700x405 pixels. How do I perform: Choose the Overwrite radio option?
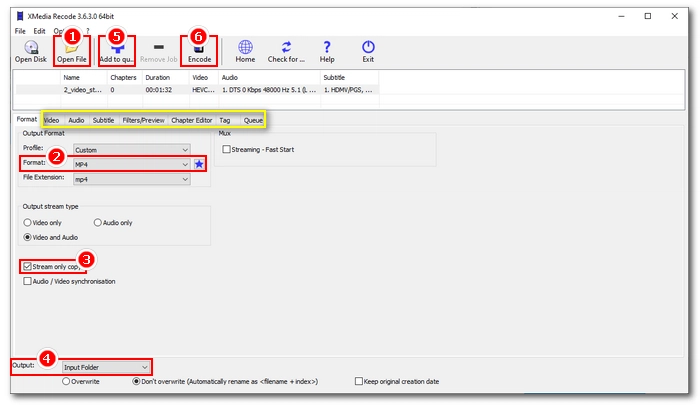pyautogui.click(x=66, y=381)
